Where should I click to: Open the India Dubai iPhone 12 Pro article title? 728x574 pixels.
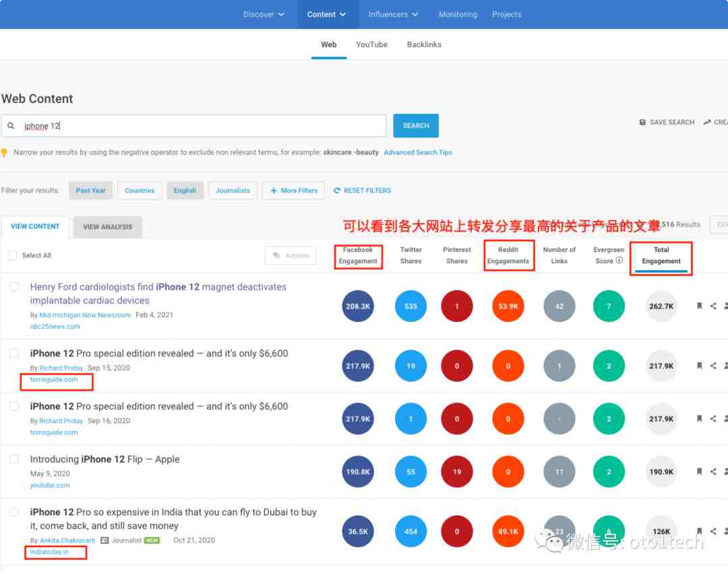pos(173,519)
